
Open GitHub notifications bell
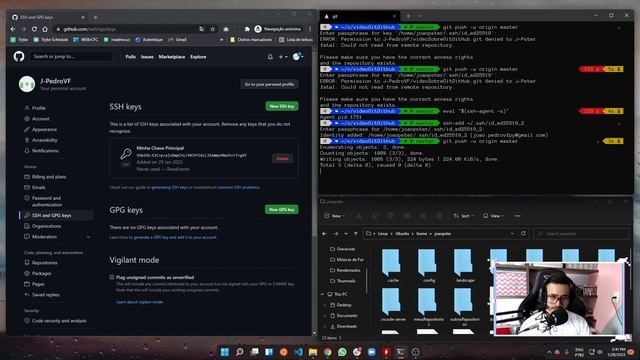(x=270, y=57)
